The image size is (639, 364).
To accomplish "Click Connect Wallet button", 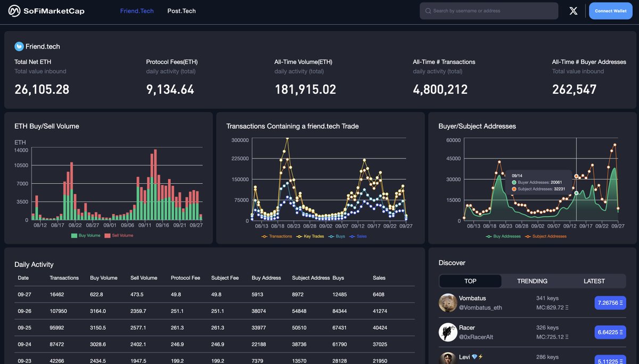I will point(611,11).
